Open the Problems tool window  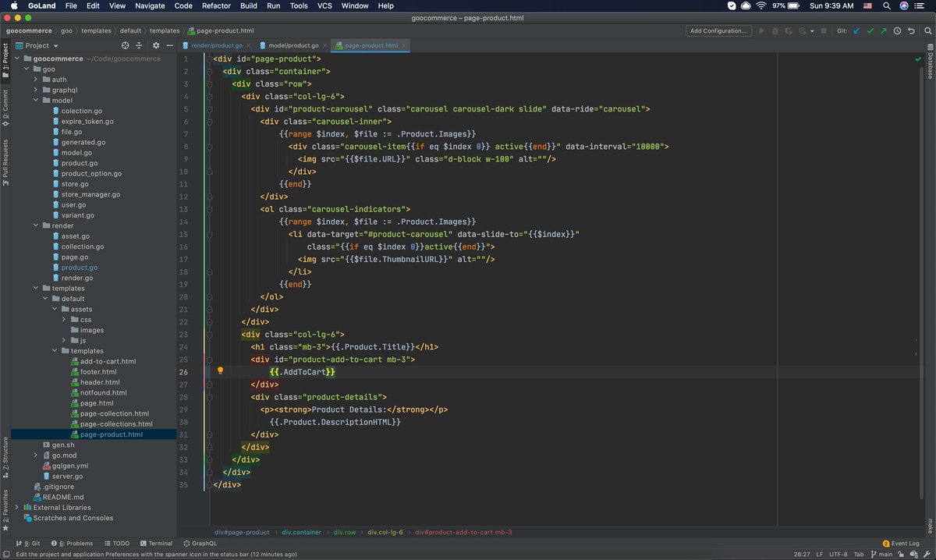click(72, 543)
